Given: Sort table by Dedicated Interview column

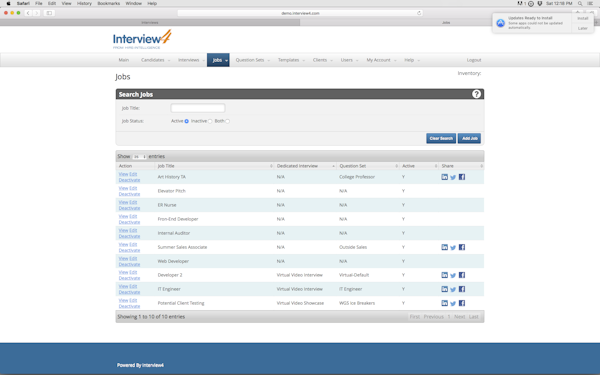Looking at the screenshot, I should pos(305,166).
